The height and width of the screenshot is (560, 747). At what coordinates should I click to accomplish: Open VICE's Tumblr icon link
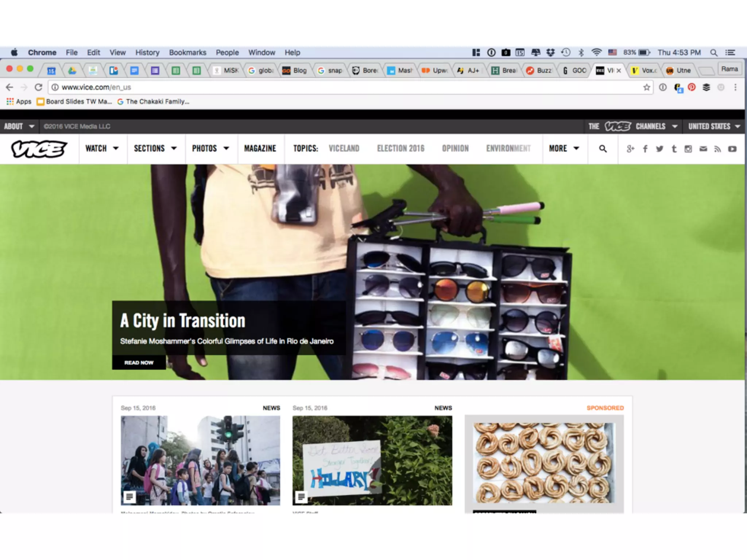click(674, 149)
